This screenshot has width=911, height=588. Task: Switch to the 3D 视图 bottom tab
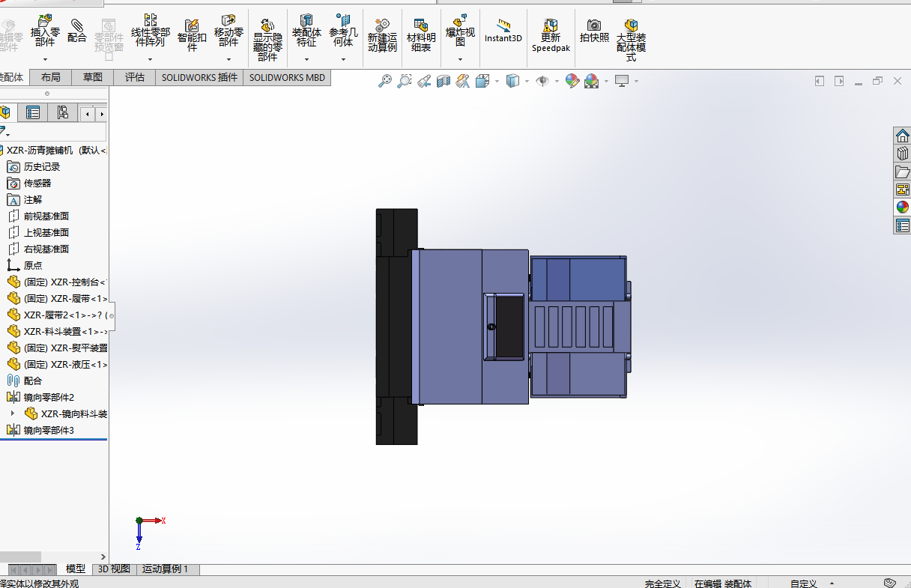click(x=114, y=569)
